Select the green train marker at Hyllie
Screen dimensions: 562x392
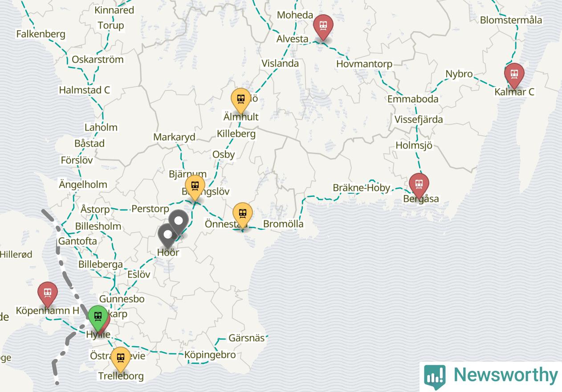(98, 317)
